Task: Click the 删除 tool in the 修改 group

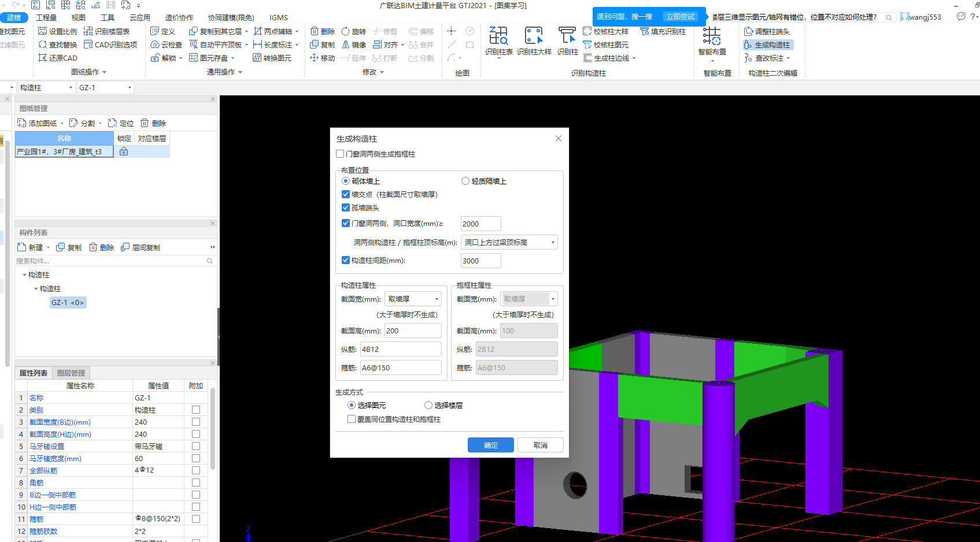Action: [x=323, y=32]
